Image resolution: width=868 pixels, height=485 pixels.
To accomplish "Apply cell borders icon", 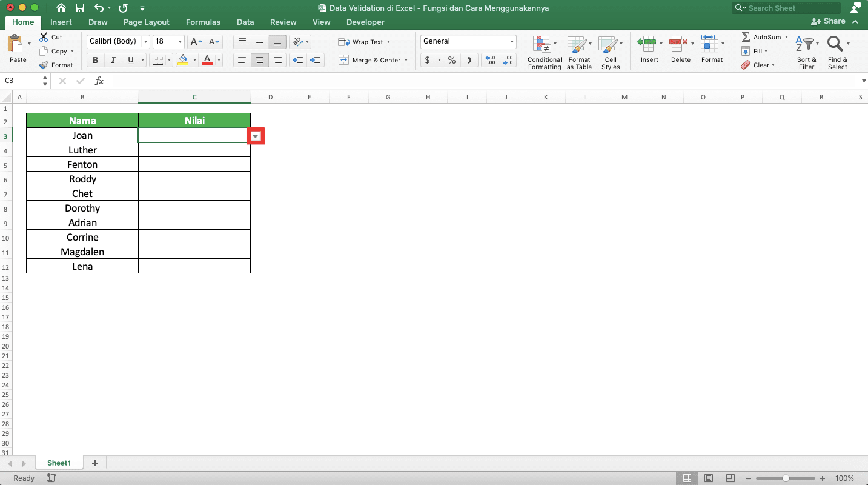I will [157, 60].
